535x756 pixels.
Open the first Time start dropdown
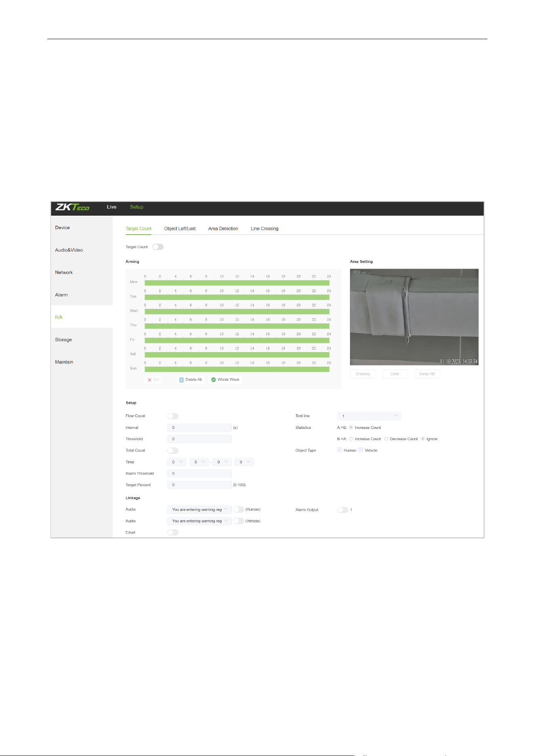click(177, 462)
